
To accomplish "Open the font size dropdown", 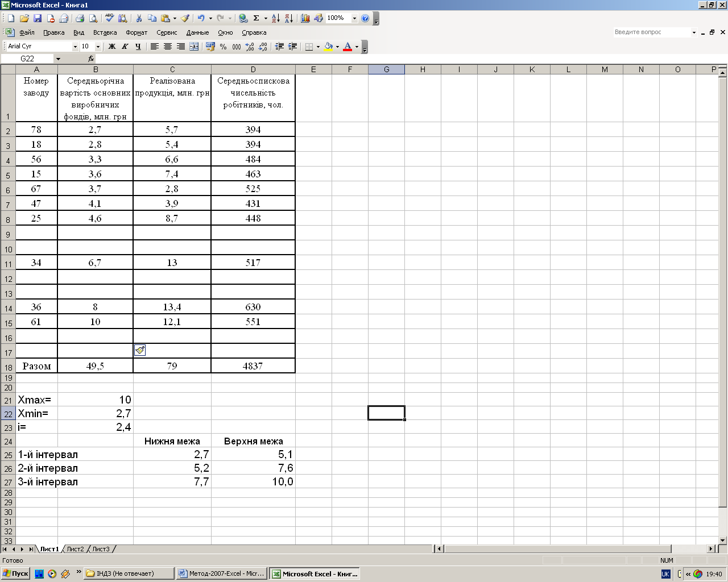I will (98, 47).
